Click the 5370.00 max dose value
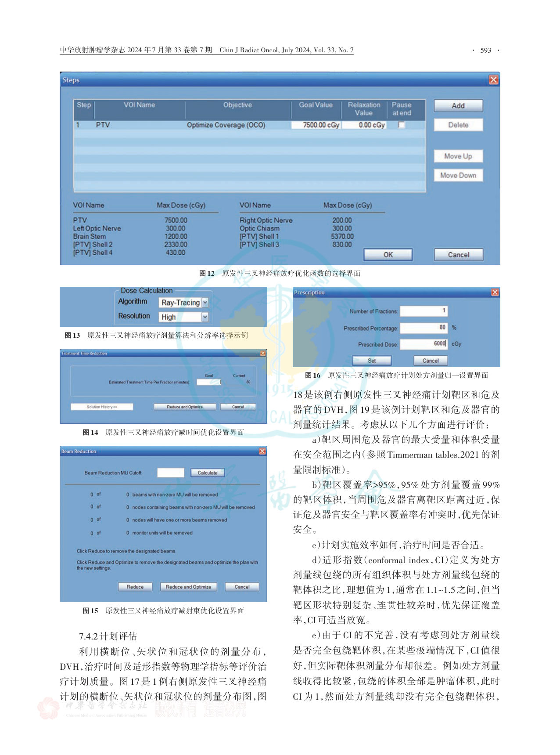The width and height of the screenshot is (560, 755). [x=342, y=236]
